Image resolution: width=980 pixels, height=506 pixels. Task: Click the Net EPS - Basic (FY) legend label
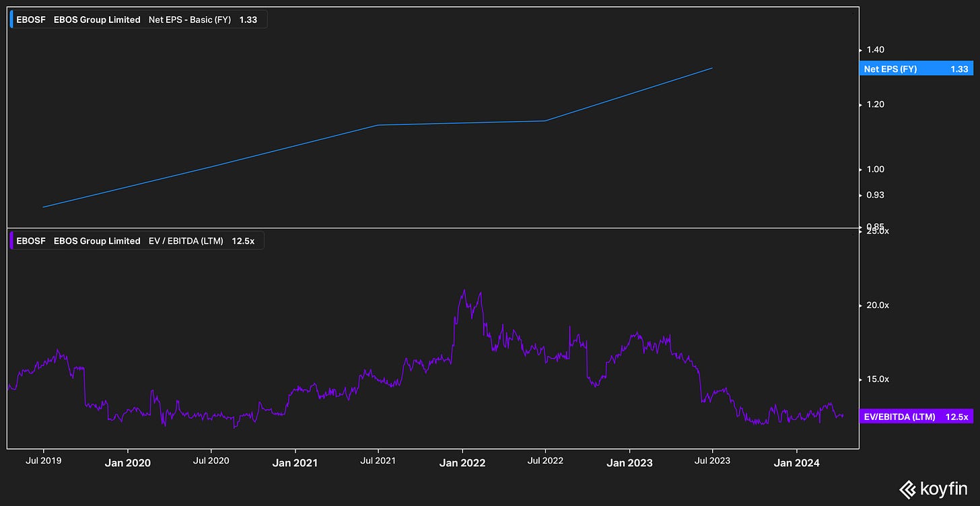coord(190,20)
